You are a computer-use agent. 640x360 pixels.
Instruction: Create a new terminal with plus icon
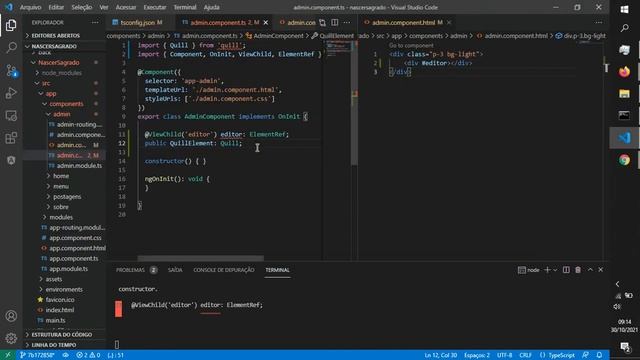click(x=547, y=270)
